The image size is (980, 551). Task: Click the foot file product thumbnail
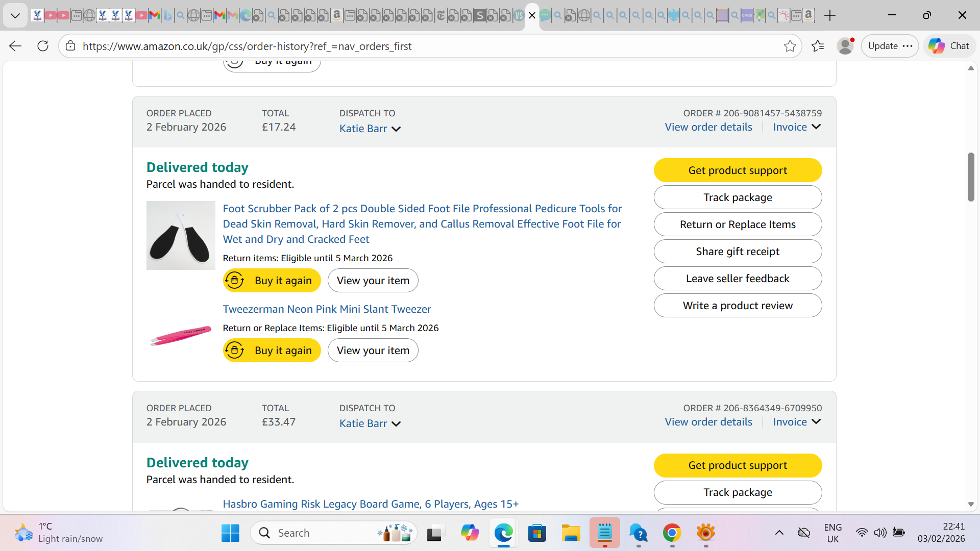coord(181,235)
